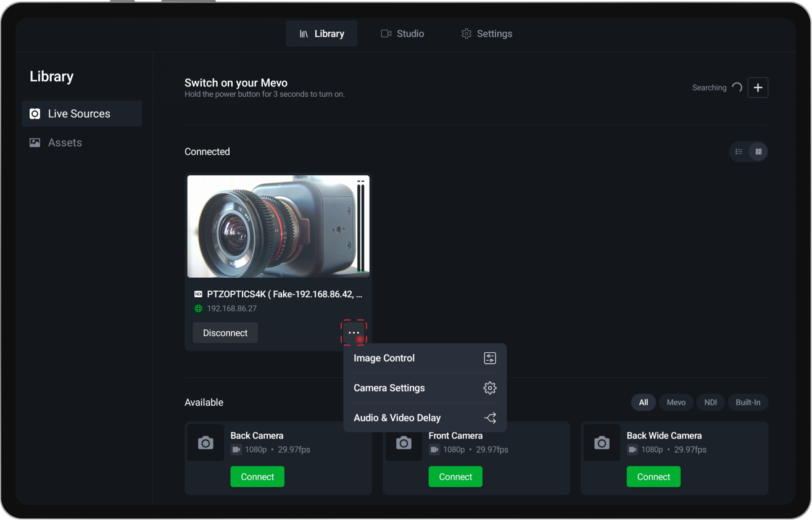
Task: Click the Searching spinner icon
Action: pyautogui.click(x=737, y=87)
